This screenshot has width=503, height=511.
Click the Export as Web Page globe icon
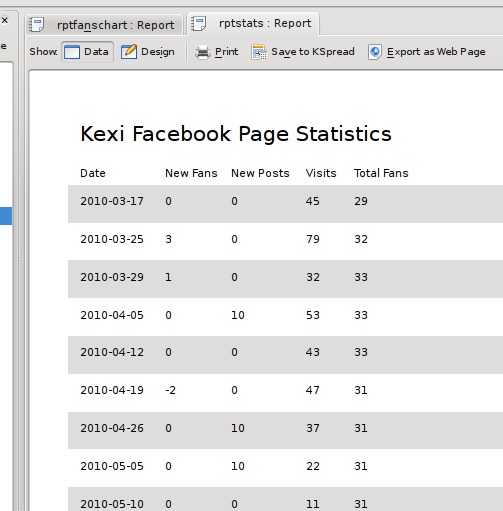coord(375,52)
